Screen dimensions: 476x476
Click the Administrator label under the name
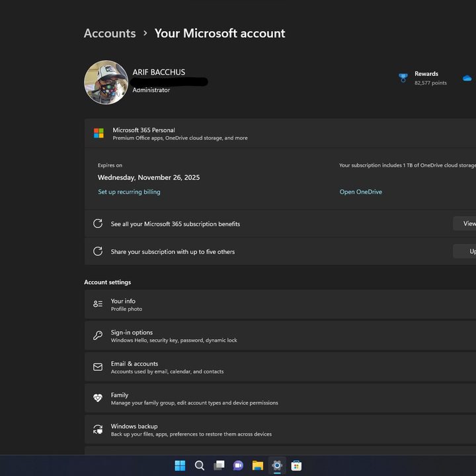(x=151, y=90)
